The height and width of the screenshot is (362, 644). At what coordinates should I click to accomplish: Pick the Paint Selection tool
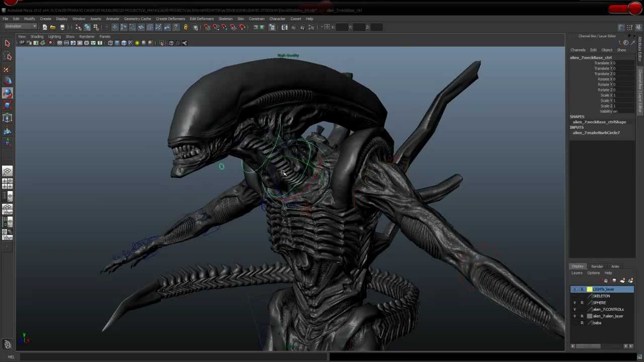pos(7,69)
